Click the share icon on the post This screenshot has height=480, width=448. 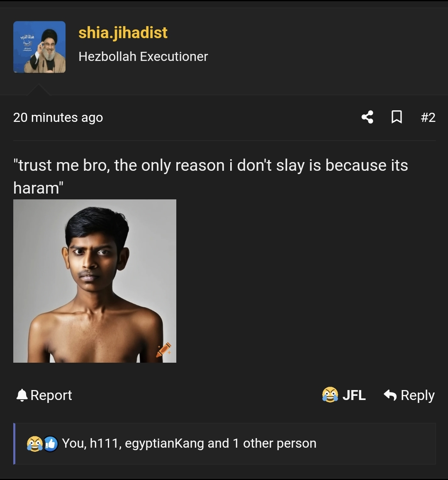[x=367, y=117]
